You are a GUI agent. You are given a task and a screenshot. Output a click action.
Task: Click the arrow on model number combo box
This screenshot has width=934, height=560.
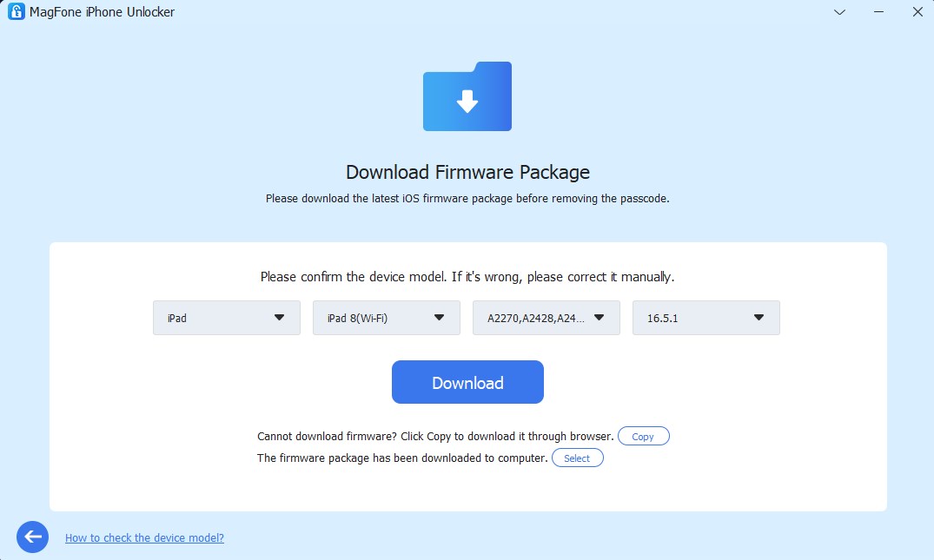599,318
